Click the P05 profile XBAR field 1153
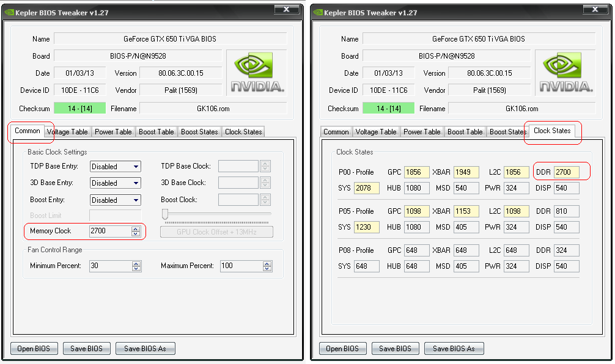This screenshot has height=364, width=615. coord(466,211)
